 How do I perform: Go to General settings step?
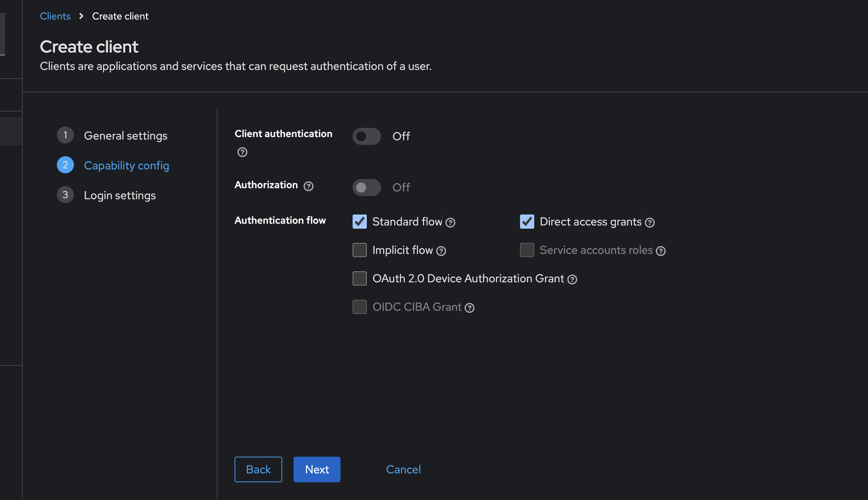coord(125,136)
